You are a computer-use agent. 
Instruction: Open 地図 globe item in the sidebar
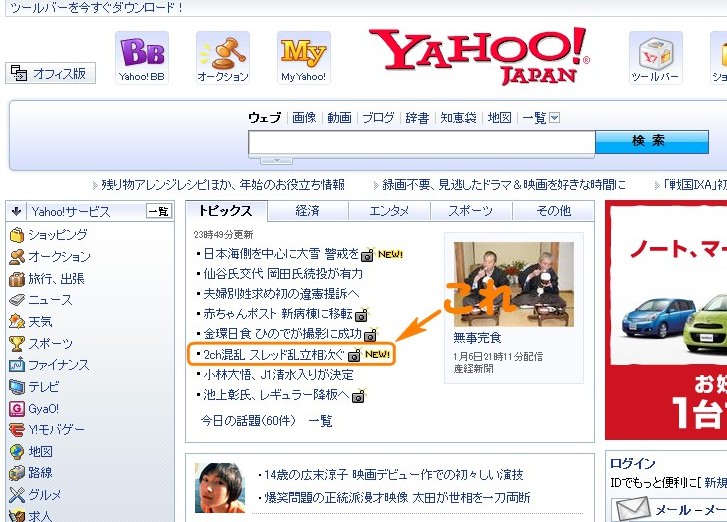31,451
